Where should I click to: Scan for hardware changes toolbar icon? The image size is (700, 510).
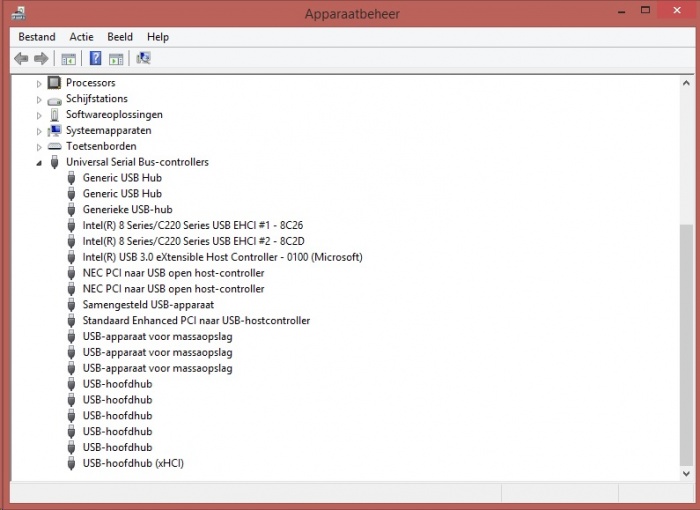tap(143, 58)
